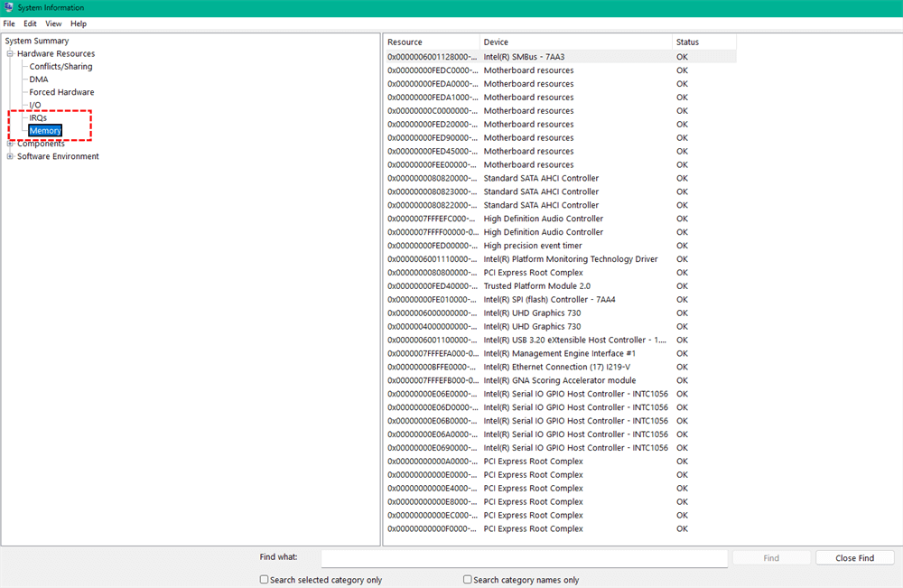Viewport: 903px width, 588px height.
Task: Enable Search selected category only checkbox
Action: [x=264, y=580]
